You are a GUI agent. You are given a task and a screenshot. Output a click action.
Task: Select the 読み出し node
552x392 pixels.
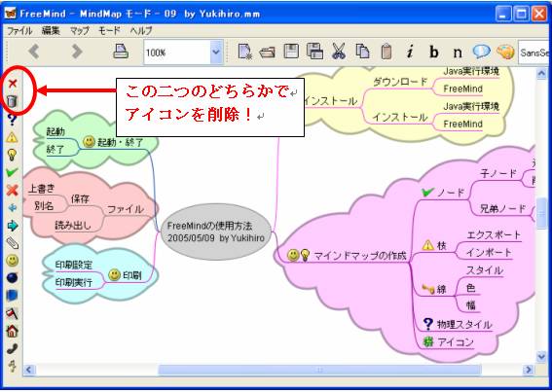pyautogui.click(x=73, y=226)
